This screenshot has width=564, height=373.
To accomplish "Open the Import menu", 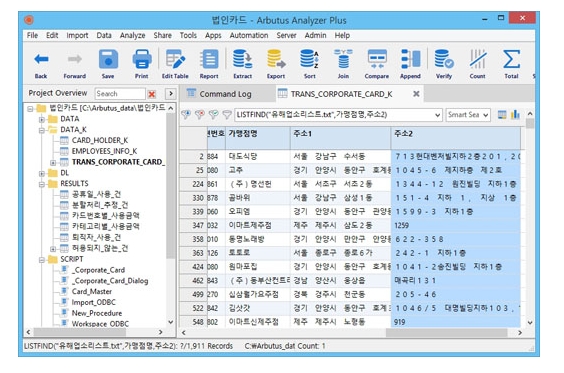I will point(77,35).
